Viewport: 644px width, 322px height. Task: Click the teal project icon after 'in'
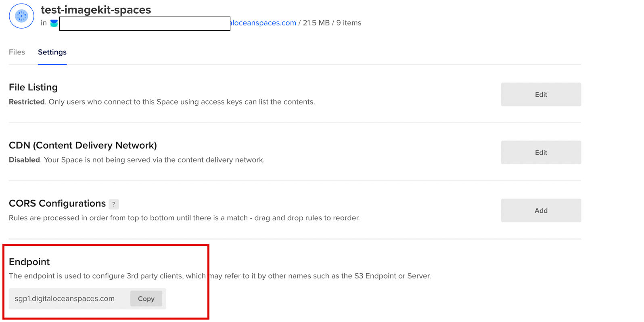(54, 23)
